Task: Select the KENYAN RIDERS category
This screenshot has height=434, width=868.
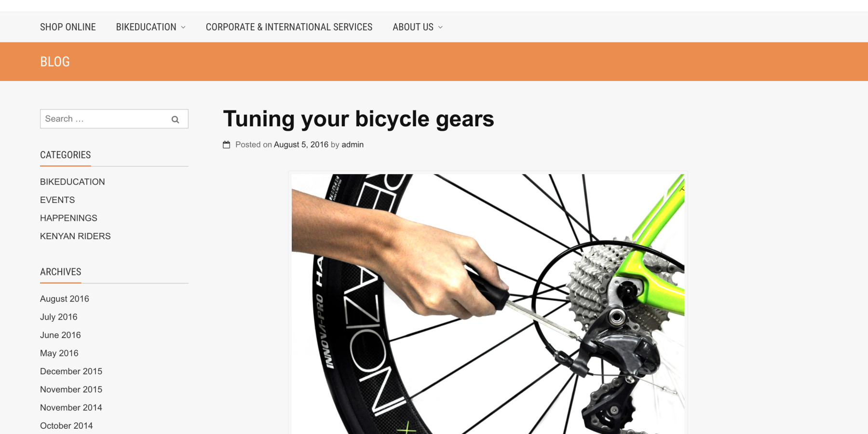Action: pos(75,236)
